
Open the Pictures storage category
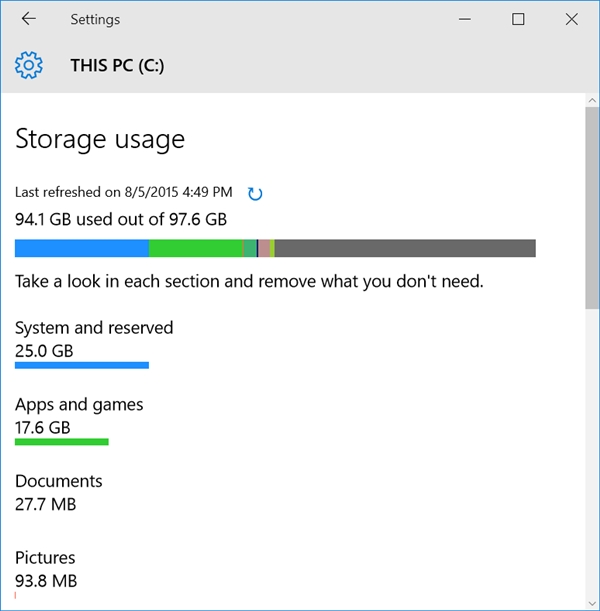click(45, 558)
